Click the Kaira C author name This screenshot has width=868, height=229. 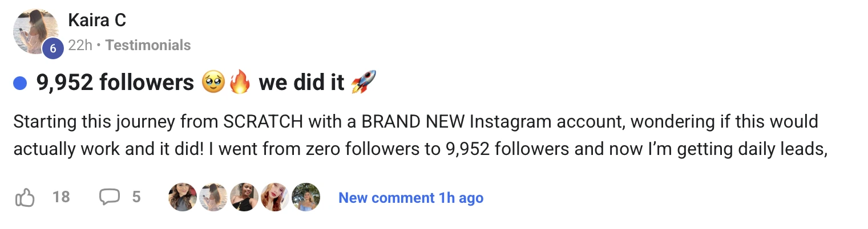tap(97, 21)
